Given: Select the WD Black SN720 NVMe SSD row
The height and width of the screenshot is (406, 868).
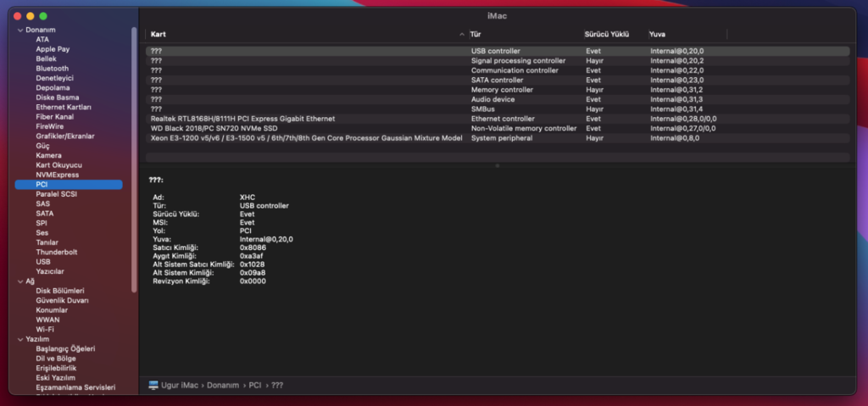Looking at the screenshot, I should tap(214, 128).
